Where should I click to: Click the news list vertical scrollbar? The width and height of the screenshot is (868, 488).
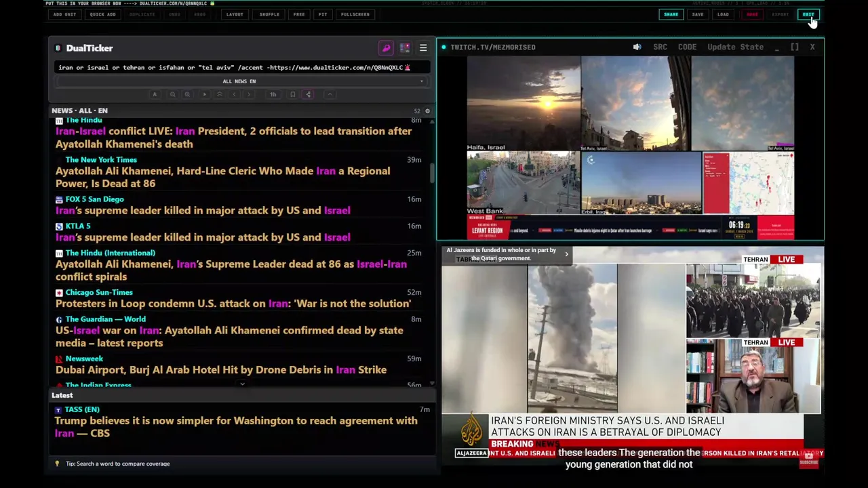click(432, 173)
